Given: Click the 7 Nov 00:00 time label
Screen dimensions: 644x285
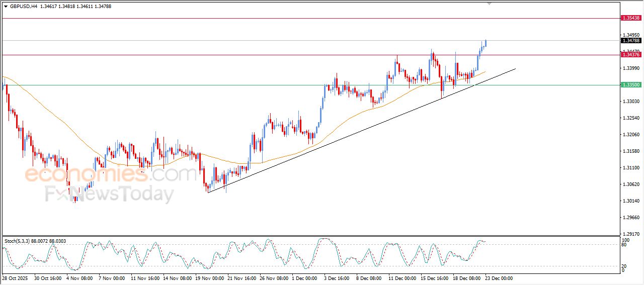Looking at the screenshot, I should (112, 278).
